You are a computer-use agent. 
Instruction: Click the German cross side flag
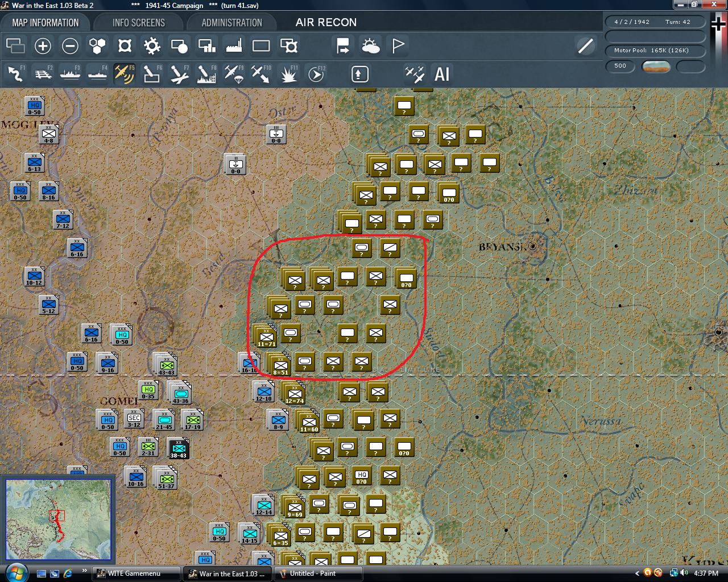click(x=719, y=25)
